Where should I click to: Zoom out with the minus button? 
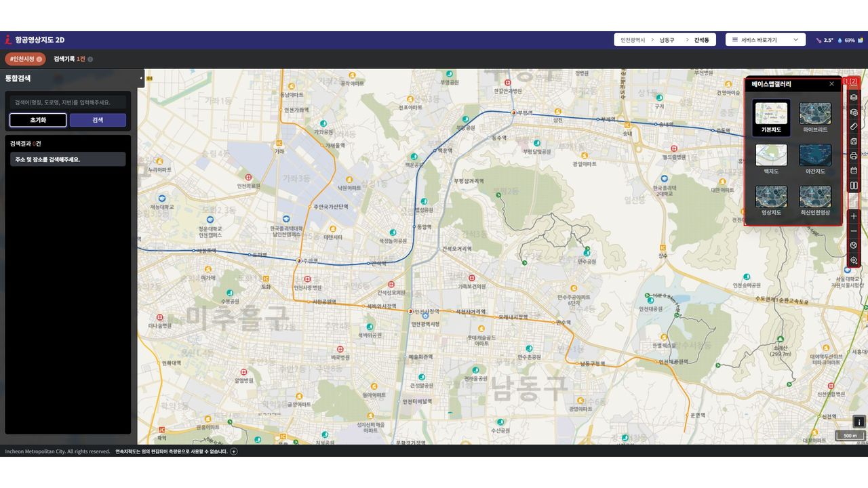[x=854, y=231]
